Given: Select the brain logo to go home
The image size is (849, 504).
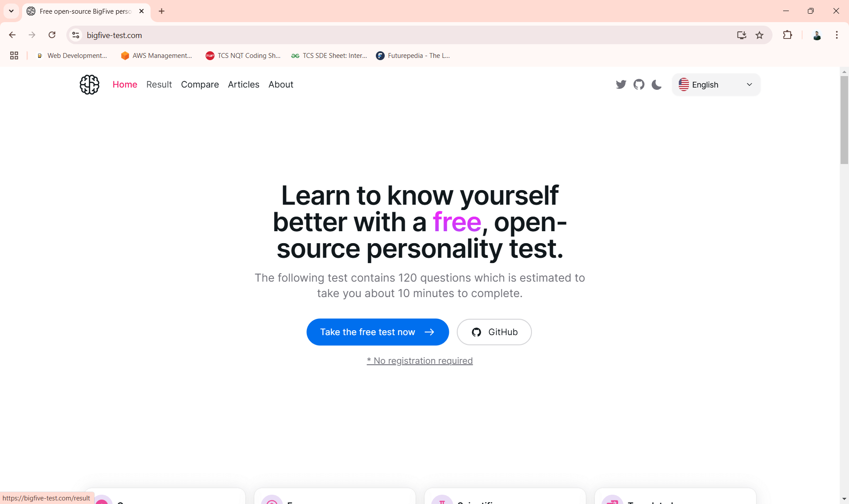Looking at the screenshot, I should 89,84.
